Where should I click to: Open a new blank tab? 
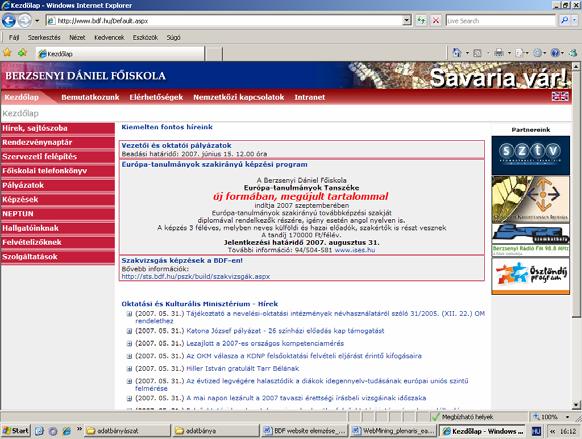click(x=214, y=54)
